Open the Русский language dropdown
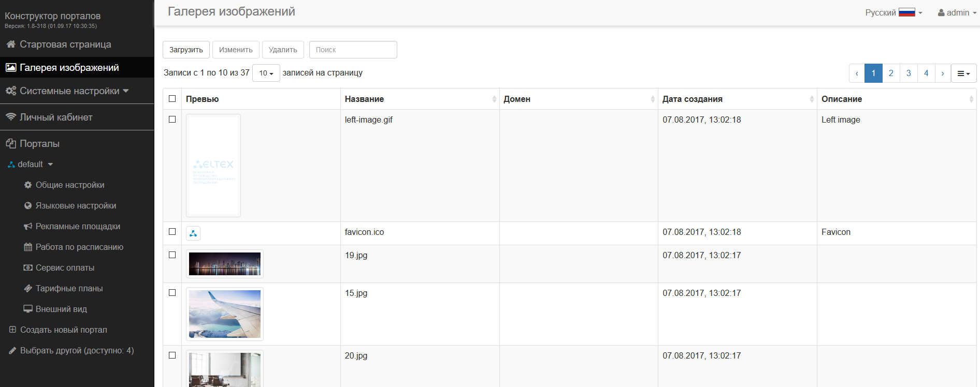980x387 pixels. [893, 13]
